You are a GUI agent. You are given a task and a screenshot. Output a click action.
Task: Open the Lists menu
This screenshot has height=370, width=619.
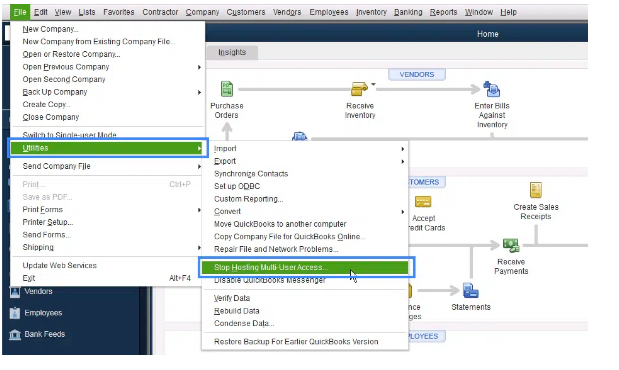click(87, 12)
